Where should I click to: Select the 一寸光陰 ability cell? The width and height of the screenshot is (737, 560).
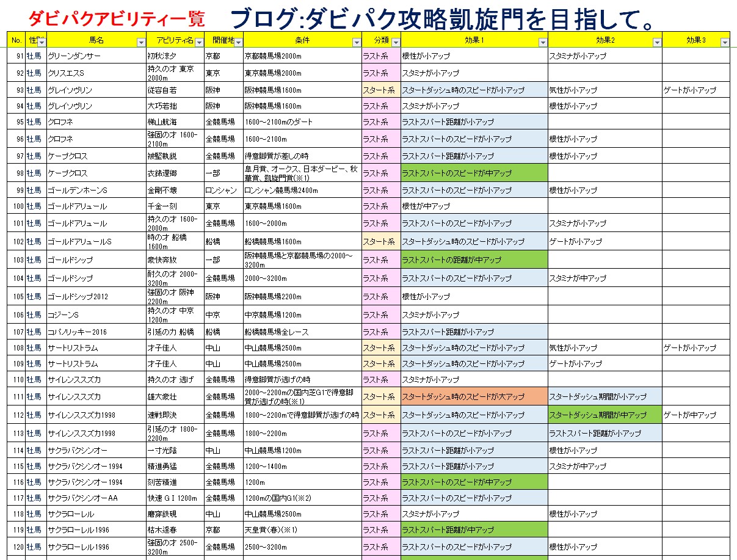tap(175, 450)
